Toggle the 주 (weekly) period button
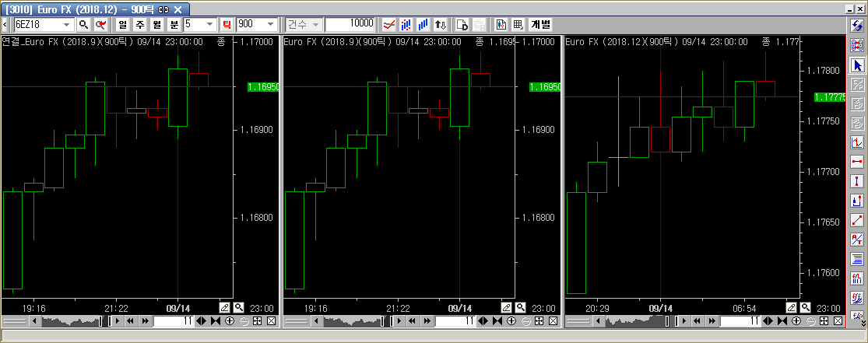The image size is (868, 343). 140,24
